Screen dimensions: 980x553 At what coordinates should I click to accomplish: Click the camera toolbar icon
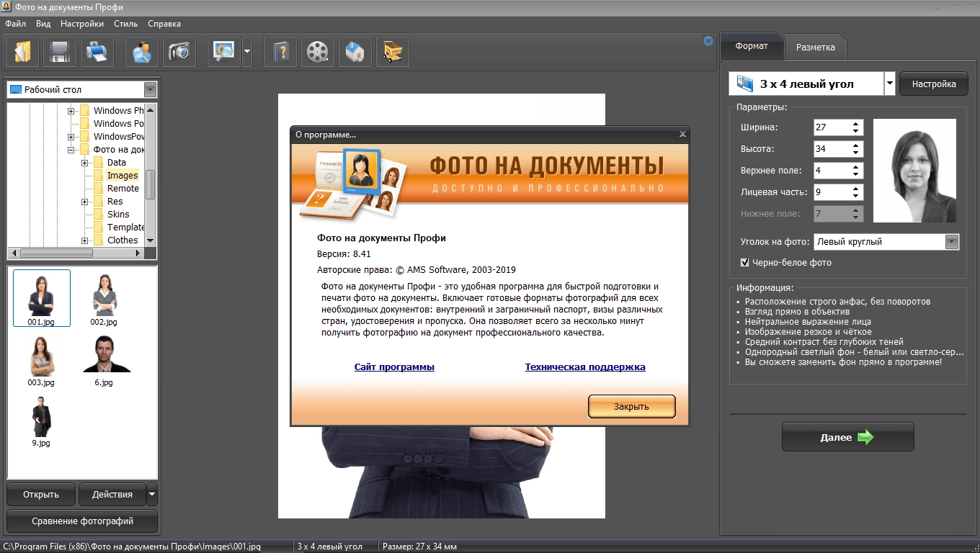point(179,51)
